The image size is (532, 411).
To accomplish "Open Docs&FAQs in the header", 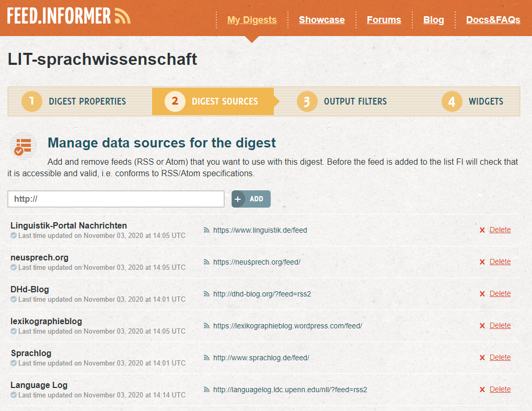I will [493, 20].
